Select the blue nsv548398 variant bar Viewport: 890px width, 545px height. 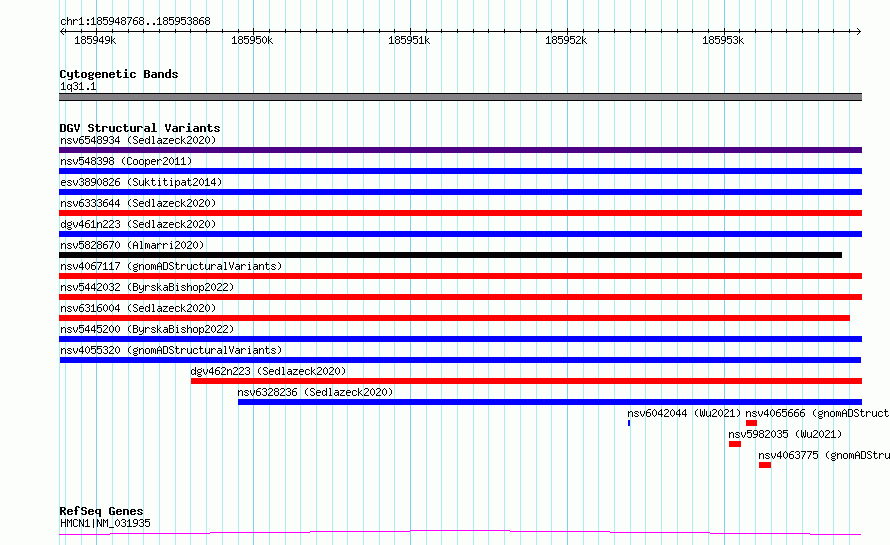point(460,171)
